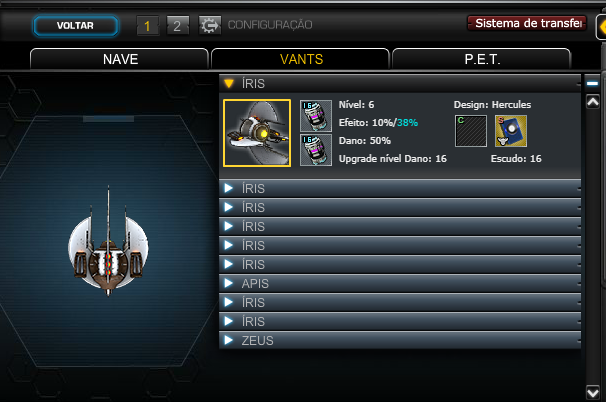
Task: Click the shield generator S slot icon
Action: pos(511,131)
